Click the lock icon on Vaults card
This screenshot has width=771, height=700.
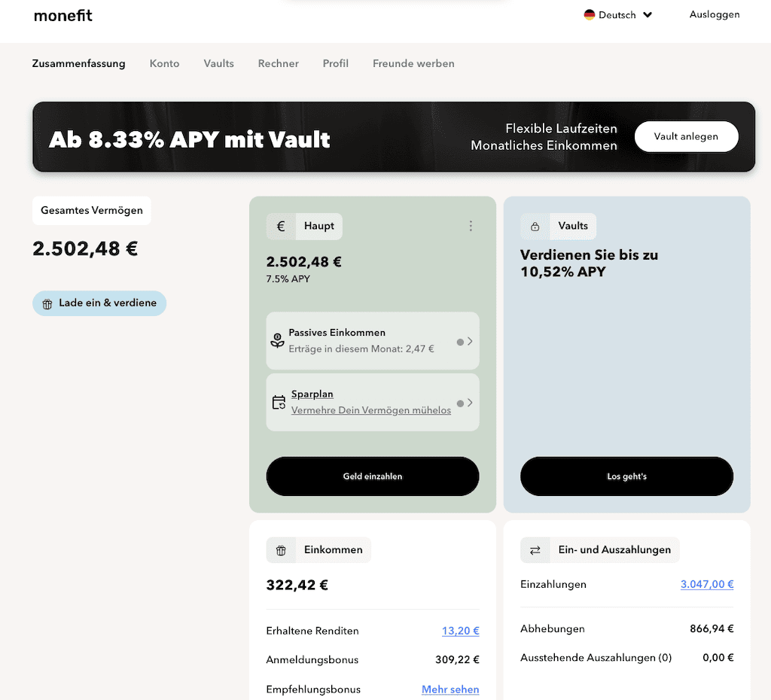coord(535,226)
